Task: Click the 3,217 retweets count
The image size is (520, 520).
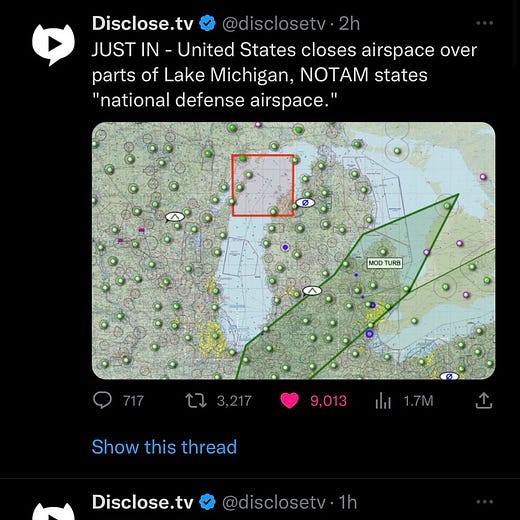Action: [x=234, y=401]
